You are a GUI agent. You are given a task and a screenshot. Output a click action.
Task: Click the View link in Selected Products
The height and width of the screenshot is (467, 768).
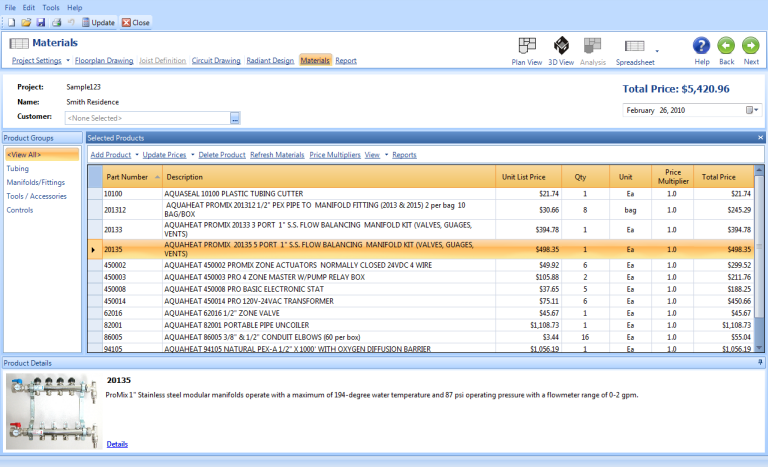click(372, 155)
